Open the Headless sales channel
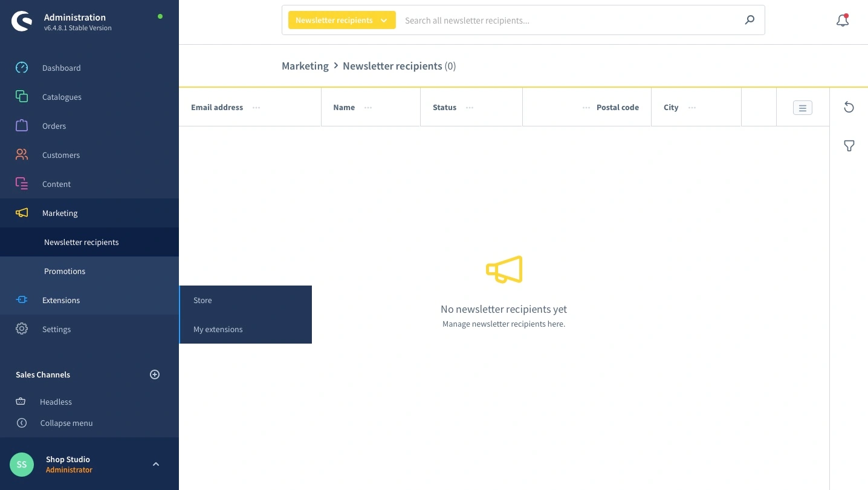The image size is (868, 490). point(56,402)
